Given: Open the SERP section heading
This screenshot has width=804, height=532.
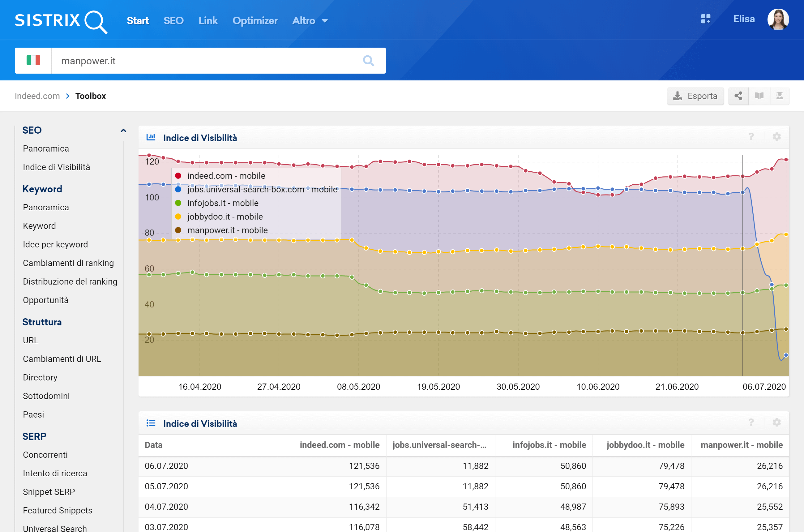Looking at the screenshot, I should click(34, 436).
